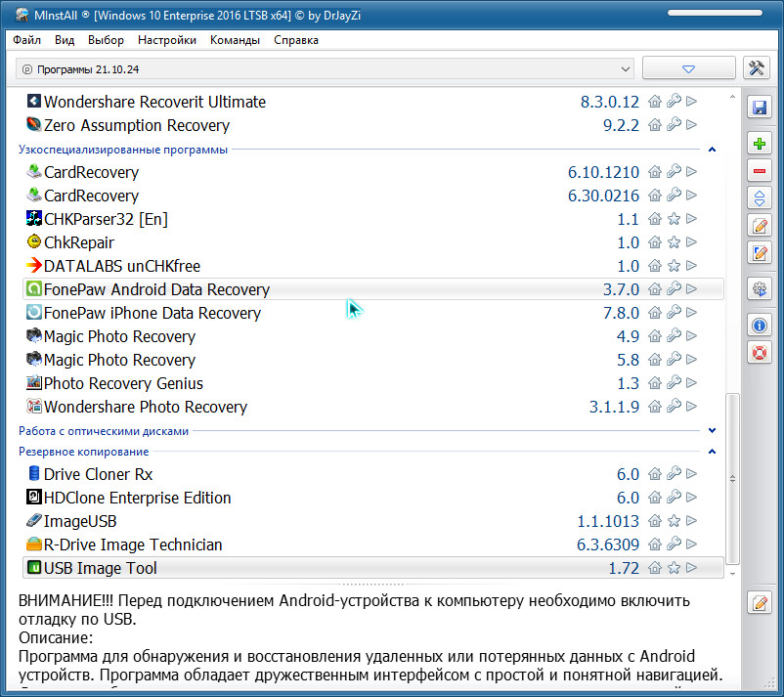Open the Программы 21.10.24 dropdown
The image size is (784, 697).
tap(326, 69)
